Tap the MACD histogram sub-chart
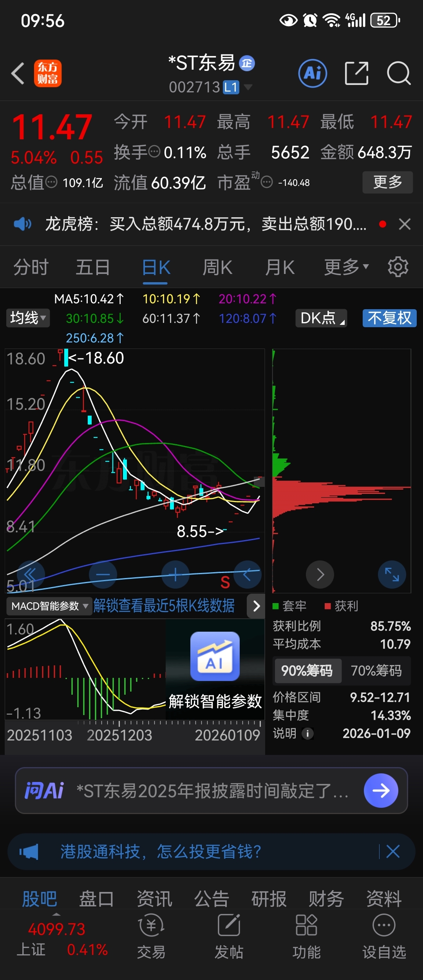Viewport: 423px width, 980px height. click(x=85, y=669)
